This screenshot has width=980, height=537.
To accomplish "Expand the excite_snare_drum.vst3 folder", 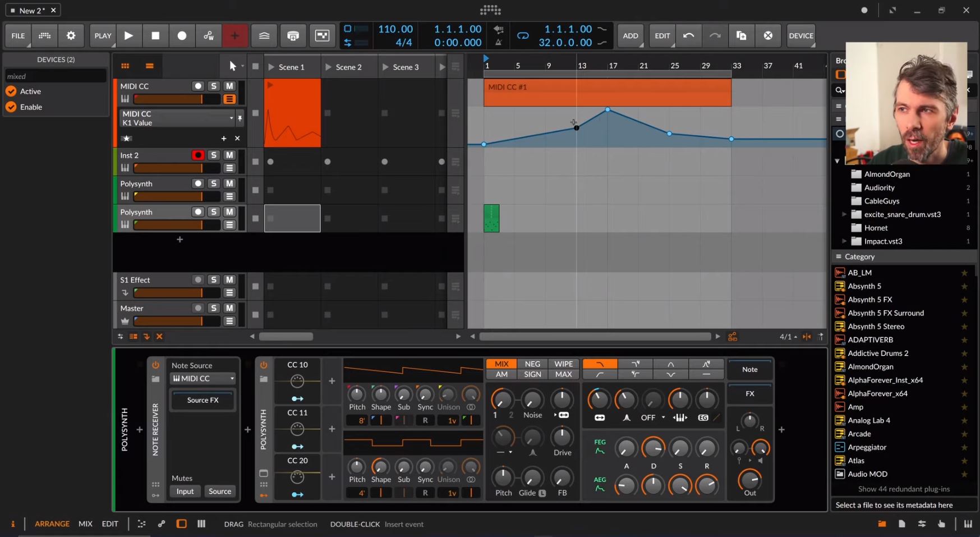I will click(844, 214).
